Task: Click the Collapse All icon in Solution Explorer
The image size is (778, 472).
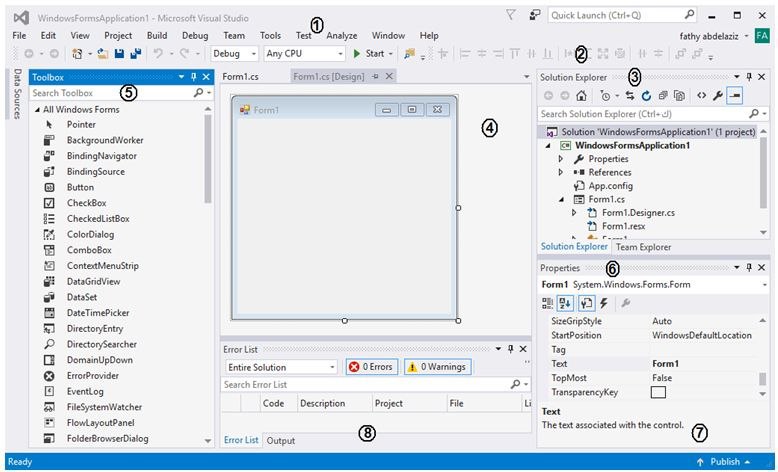Action: point(663,96)
